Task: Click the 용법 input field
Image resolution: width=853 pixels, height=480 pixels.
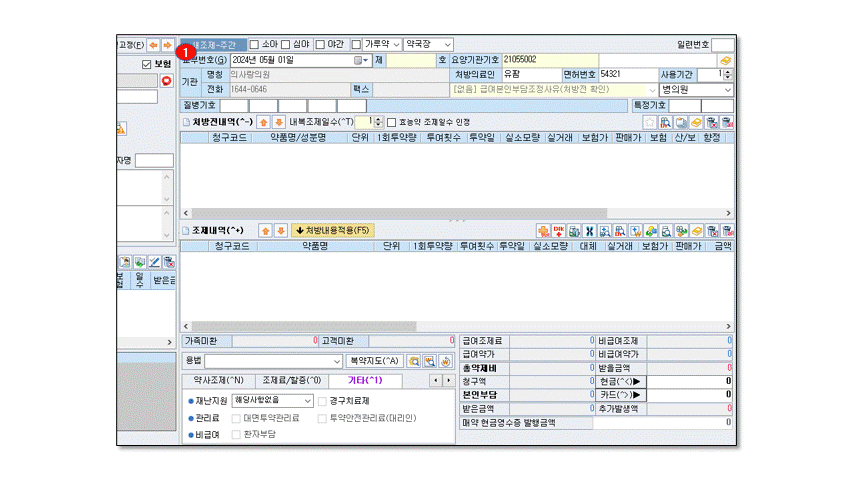Action: click(274, 361)
